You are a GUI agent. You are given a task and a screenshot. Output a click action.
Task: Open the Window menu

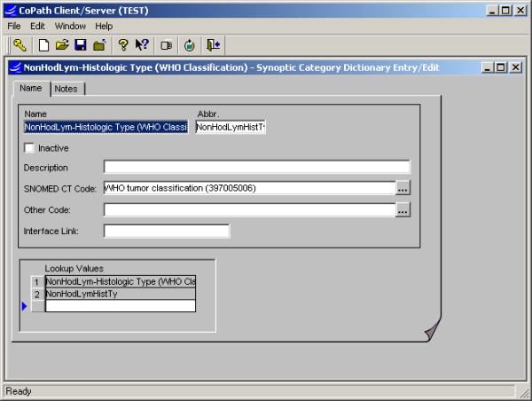pyautogui.click(x=70, y=27)
